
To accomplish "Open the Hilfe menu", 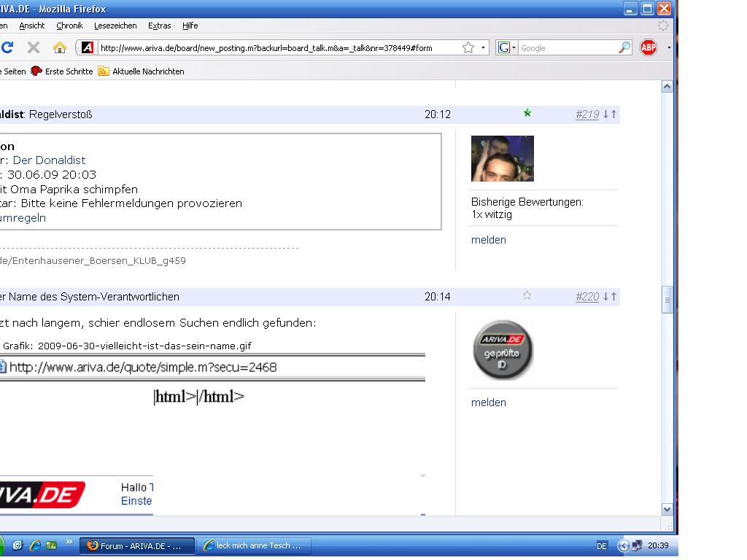I will (190, 26).
